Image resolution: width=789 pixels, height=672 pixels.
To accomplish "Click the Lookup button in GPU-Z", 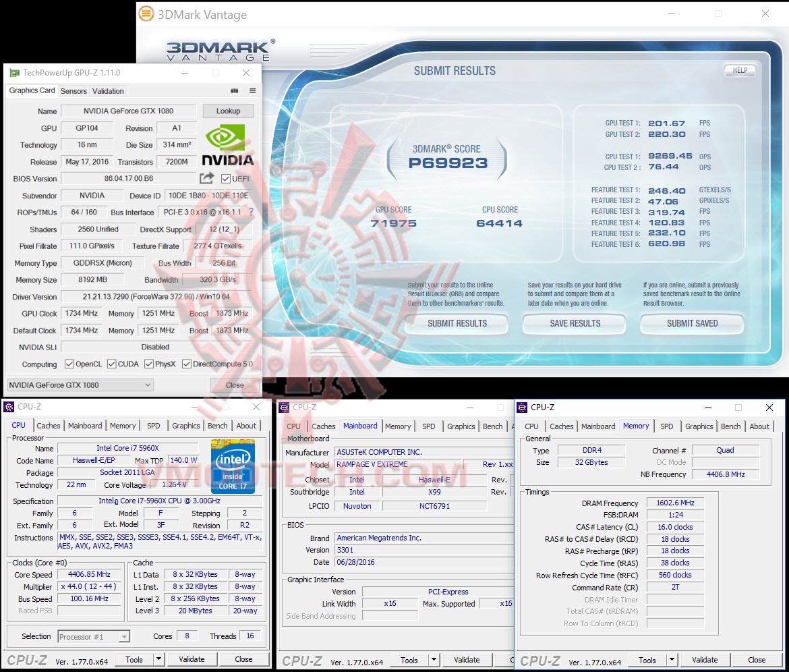I will (x=229, y=111).
